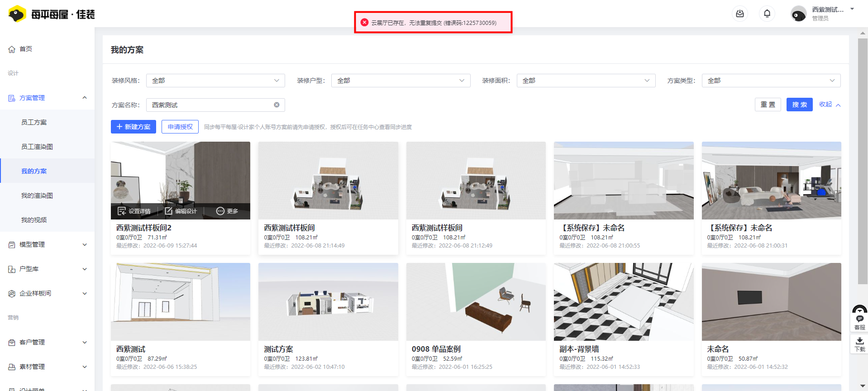The height and width of the screenshot is (391, 868).
Task: Click the 申请授权 button
Action: point(180,127)
